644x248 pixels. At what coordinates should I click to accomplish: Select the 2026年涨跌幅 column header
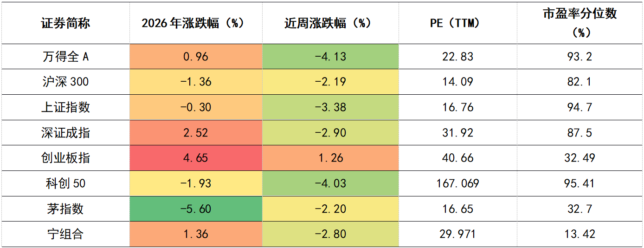[195, 23]
